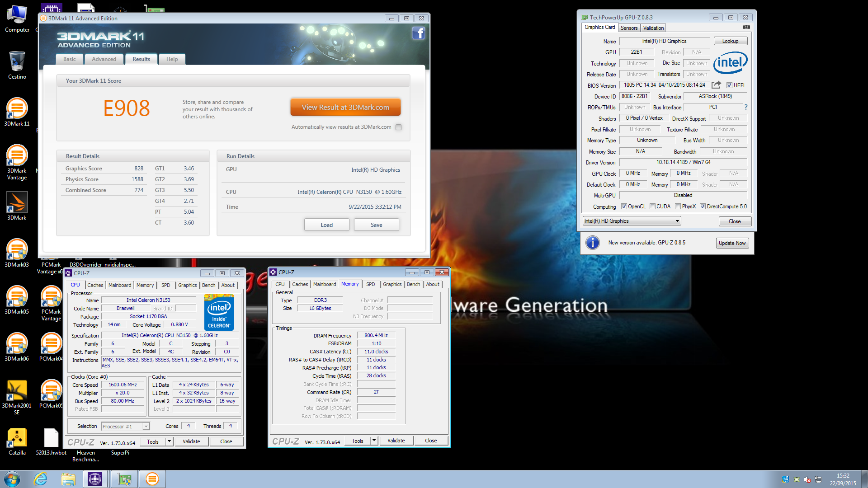Launch the 3DMark 11 desktop shortcut
This screenshot has height=488, width=868.
tap(17, 112)
